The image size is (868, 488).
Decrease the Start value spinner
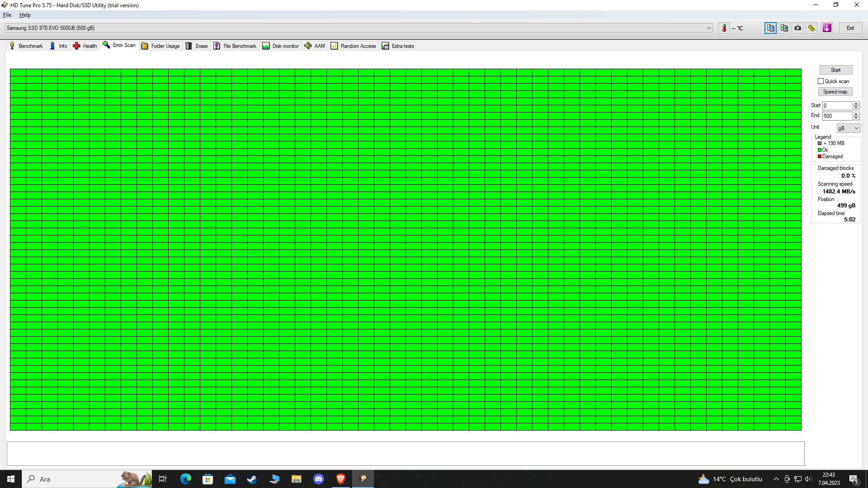[856, 108]
